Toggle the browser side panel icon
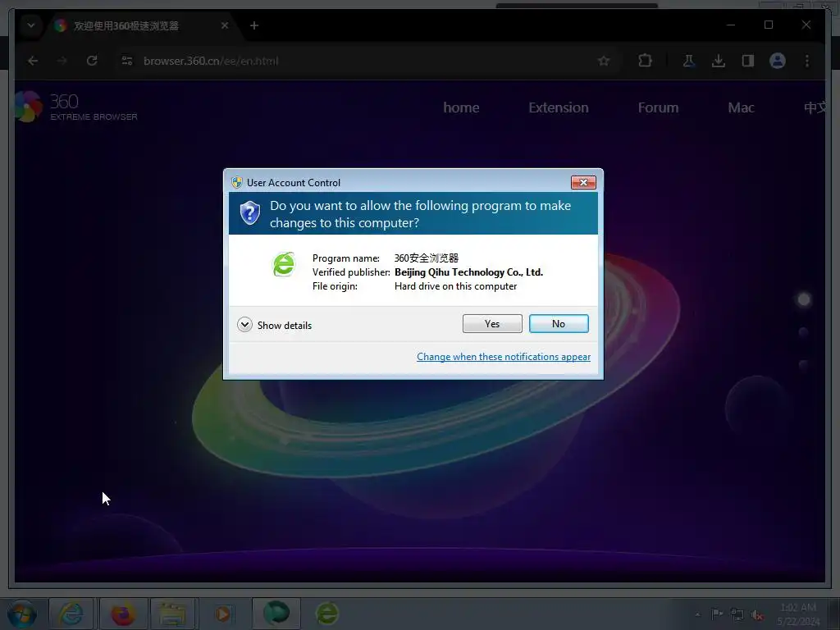The image size is (840, 630). [748, 61]
